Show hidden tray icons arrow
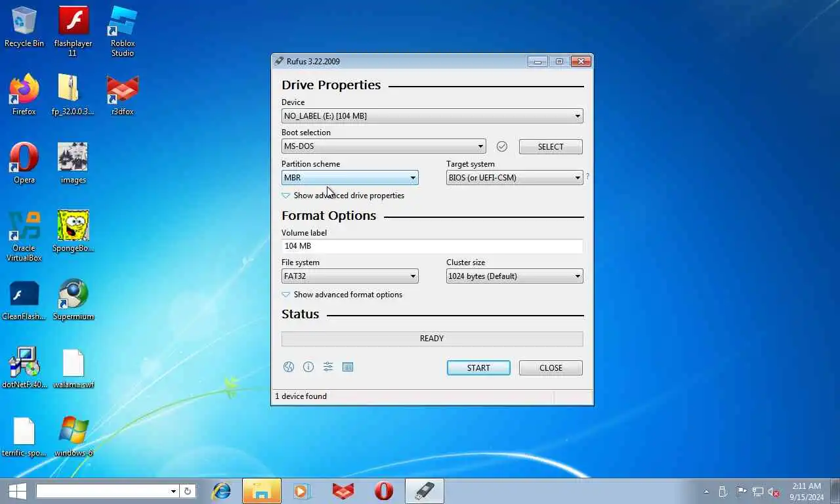Viewport: 840px width, 504px height. [x=706, y=491]
